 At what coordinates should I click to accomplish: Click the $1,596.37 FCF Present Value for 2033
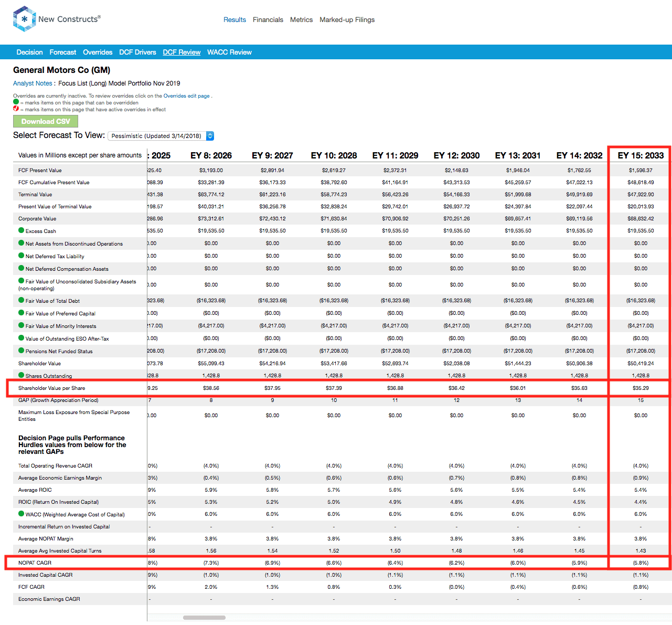coord(641,170)
